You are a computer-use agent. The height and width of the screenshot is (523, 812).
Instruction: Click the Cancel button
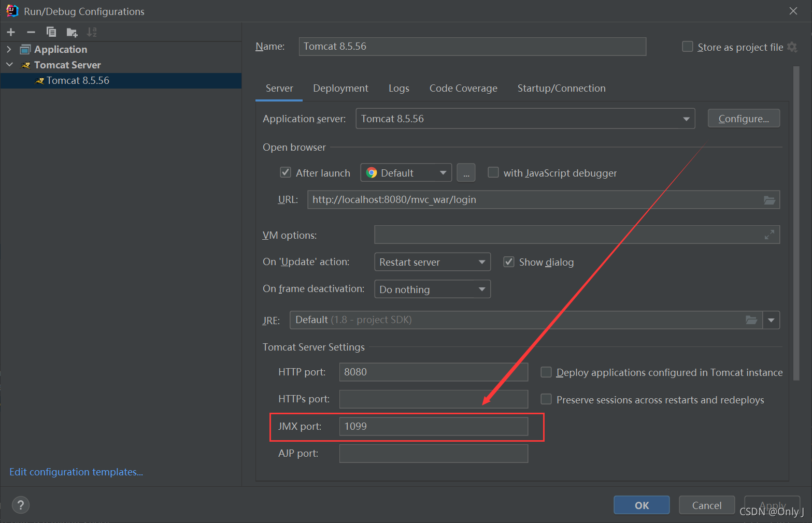(x=707, y=505)
